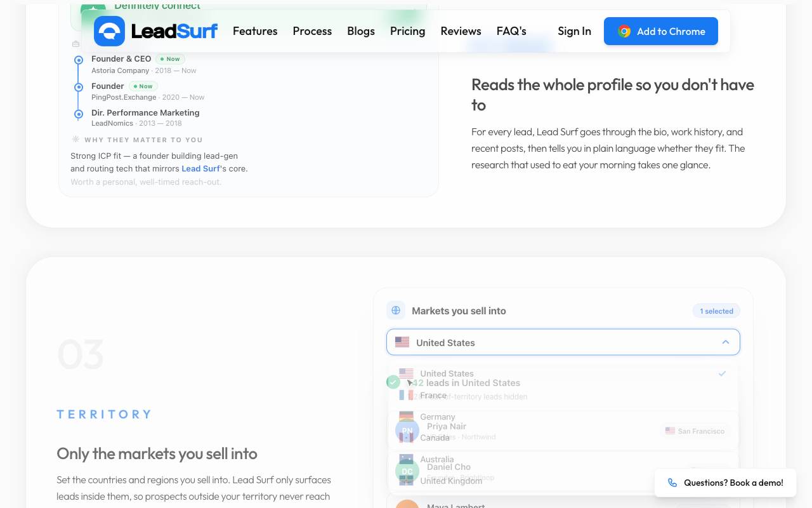Click the blue Lead Surf link in the fit summary
This screenshot has height=508, width=812.
pos(200,168)
